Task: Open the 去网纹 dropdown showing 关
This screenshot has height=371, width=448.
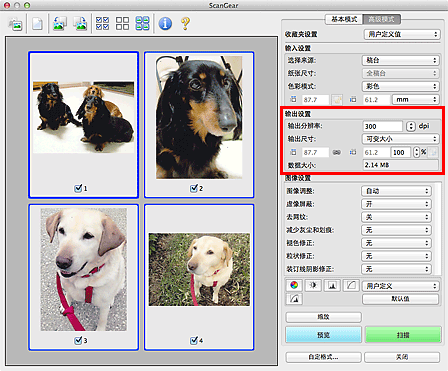Action: [x=396, y=217]
